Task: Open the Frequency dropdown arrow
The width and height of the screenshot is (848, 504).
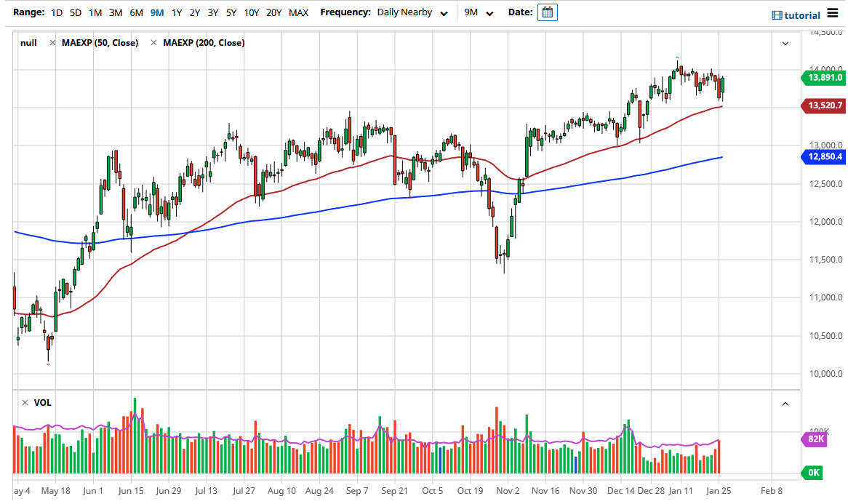Action: coord(444,12)
